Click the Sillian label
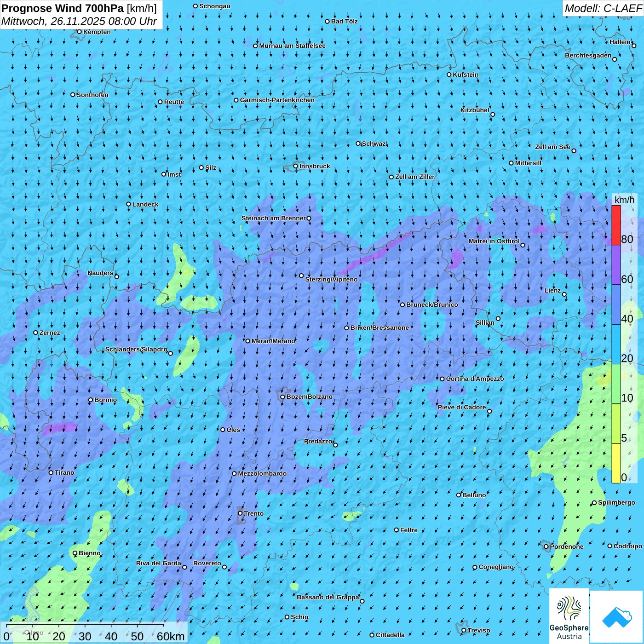Viewport: 644px width, 644px height. click(x=485, y=322)
